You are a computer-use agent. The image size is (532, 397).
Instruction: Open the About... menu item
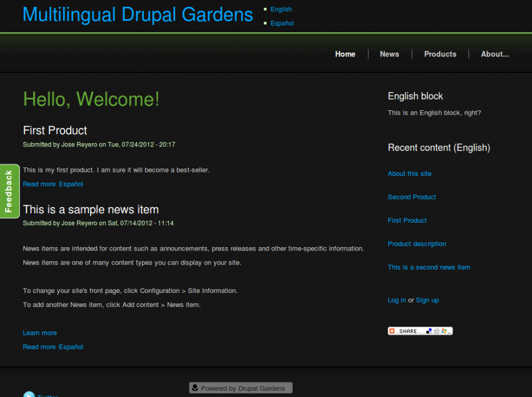click(495, 54)
